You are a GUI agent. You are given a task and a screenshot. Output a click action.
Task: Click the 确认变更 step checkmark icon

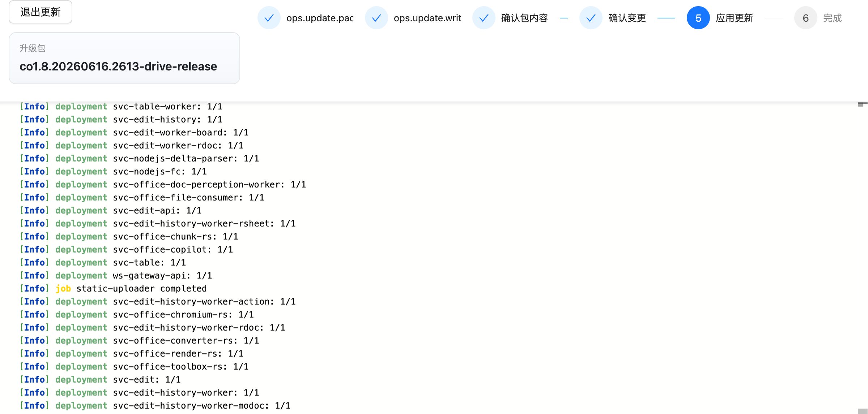591,18
